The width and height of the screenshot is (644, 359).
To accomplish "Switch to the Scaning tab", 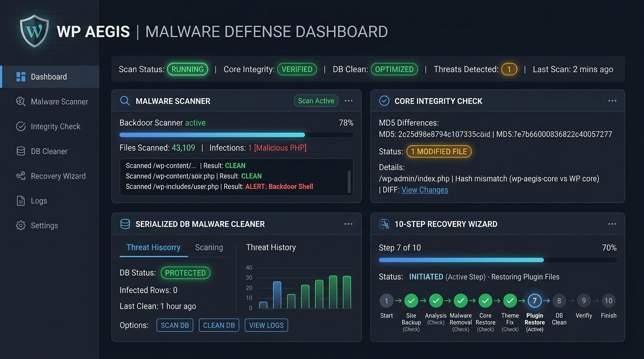I will pos(209,247).
